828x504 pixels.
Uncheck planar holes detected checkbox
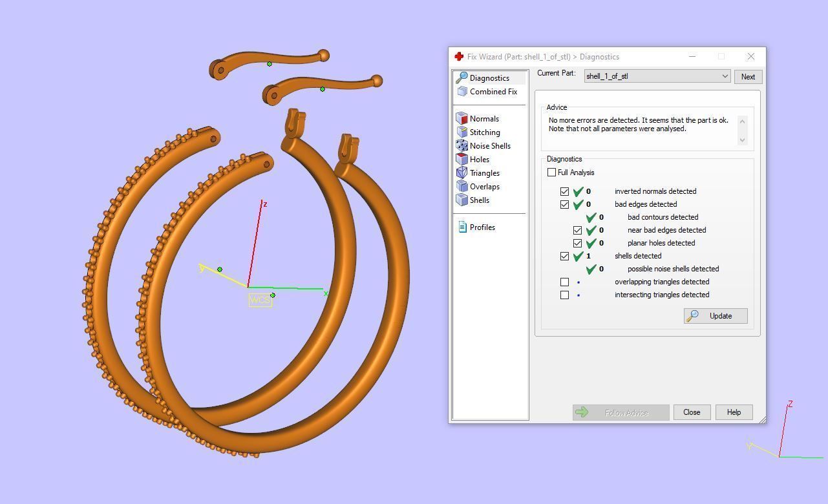click(x=577, y=243)
